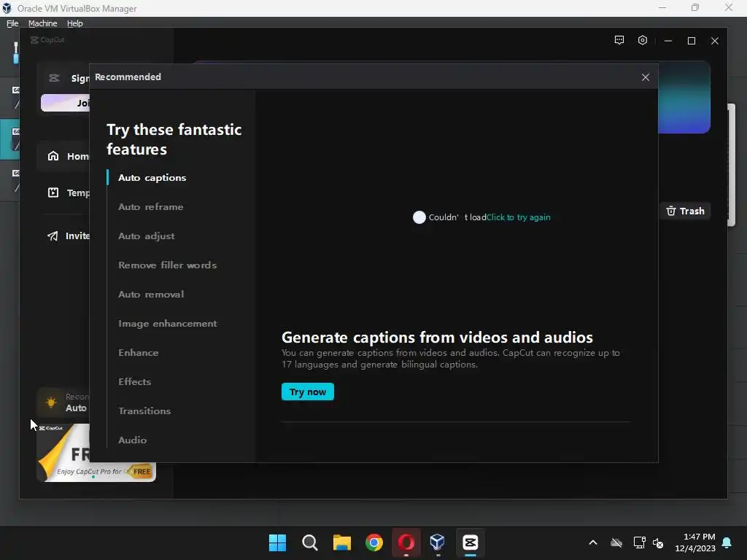
Task: Select Effects feature
Action: click(x=134, y=381)
